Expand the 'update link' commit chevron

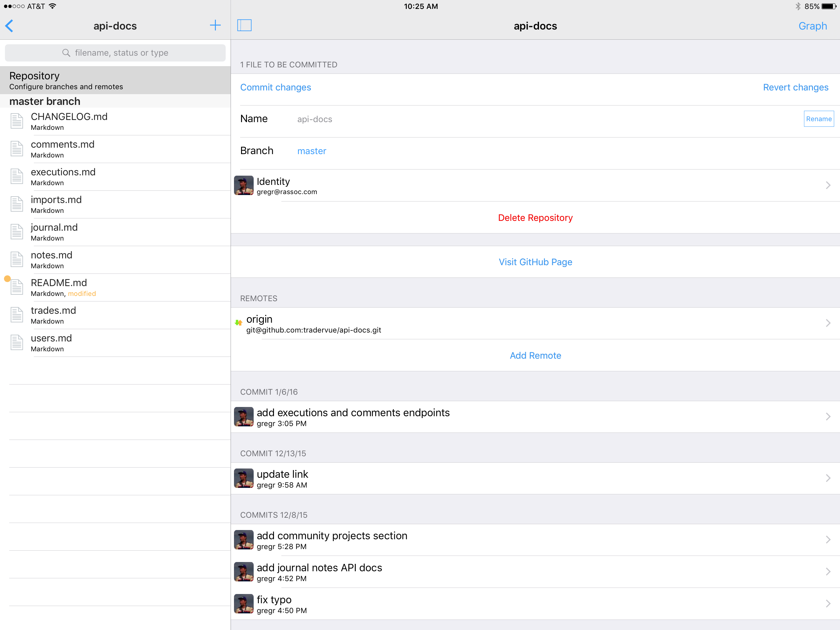coord(828,478)
